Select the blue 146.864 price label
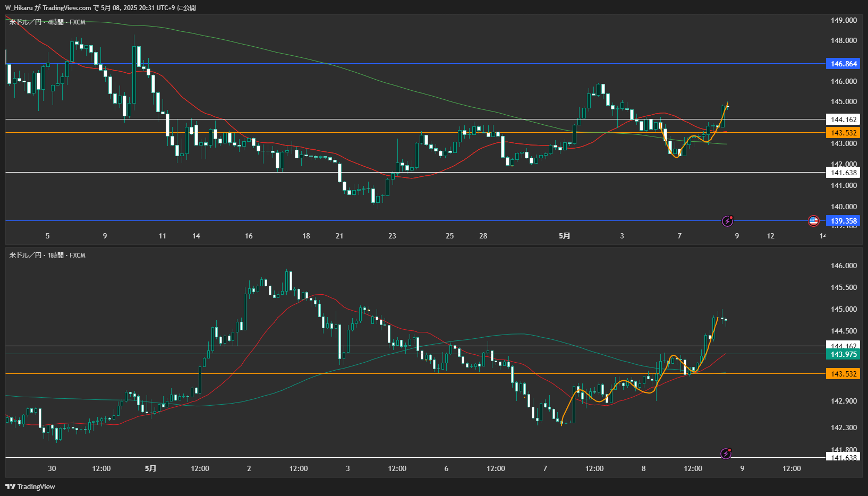Viewport: 868px width, 496px height. [843, 64]
